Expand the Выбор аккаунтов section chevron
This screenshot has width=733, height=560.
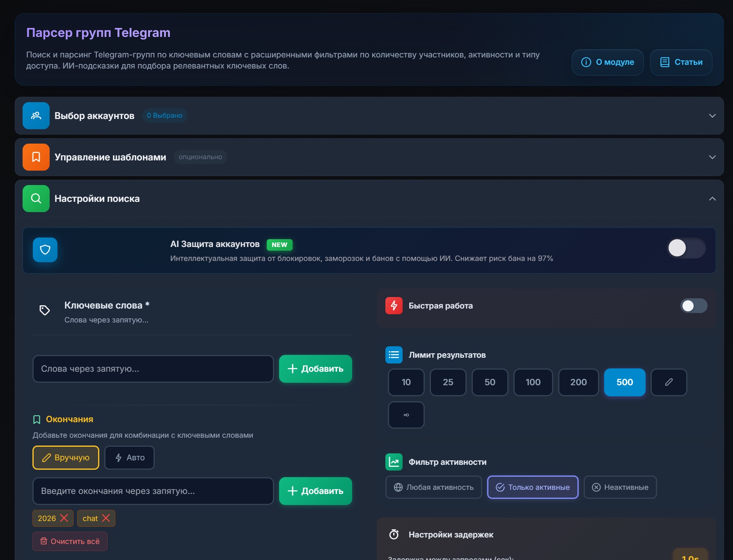712,116
